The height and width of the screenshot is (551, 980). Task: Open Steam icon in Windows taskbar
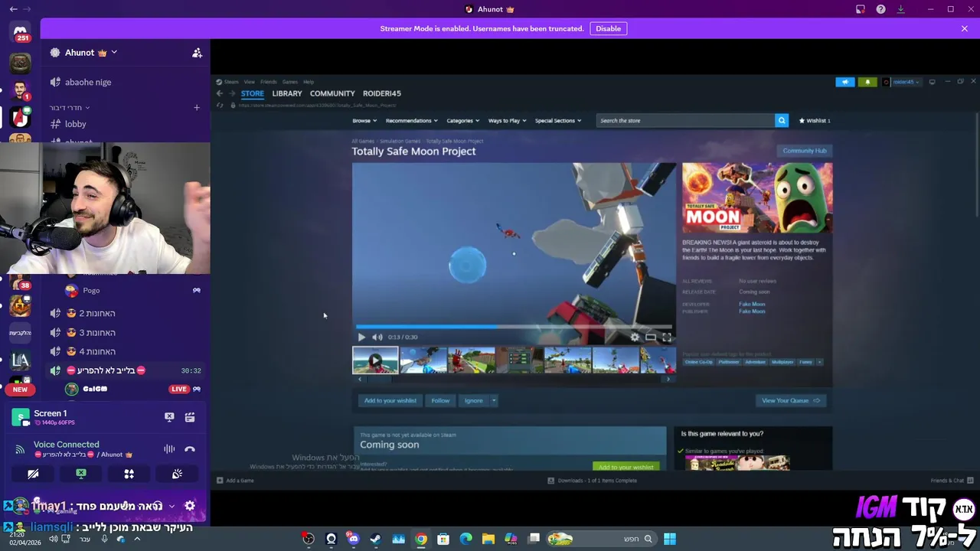point(376,539)
